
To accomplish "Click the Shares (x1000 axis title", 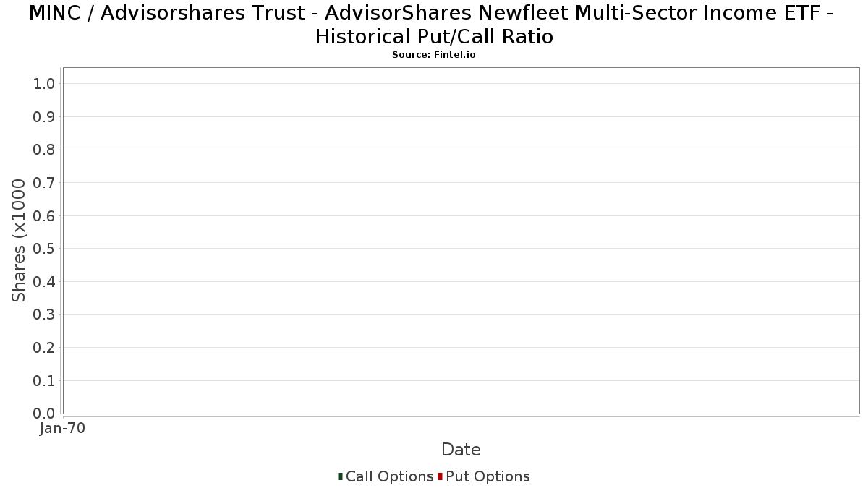I will (x=19, y=241).
